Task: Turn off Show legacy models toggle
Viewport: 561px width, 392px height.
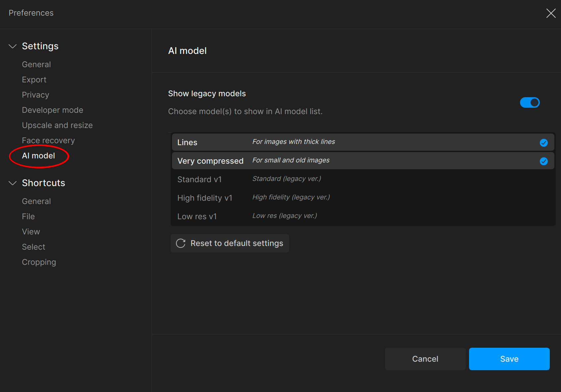Action: (x=530, y=102)
